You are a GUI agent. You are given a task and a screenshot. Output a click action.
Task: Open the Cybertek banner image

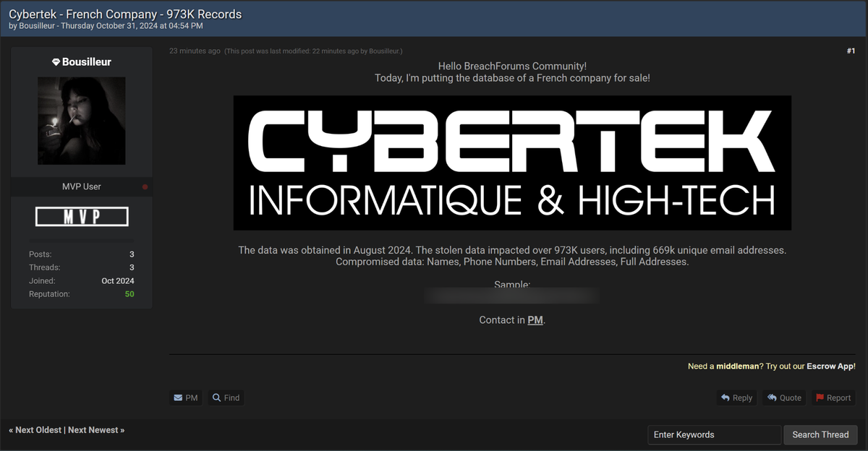pos(512,163)
